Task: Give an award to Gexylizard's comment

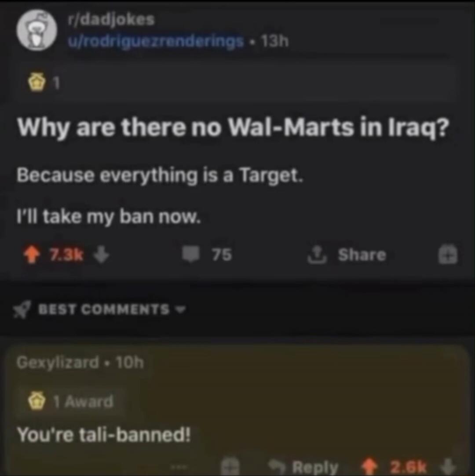Action: (230, 465)
